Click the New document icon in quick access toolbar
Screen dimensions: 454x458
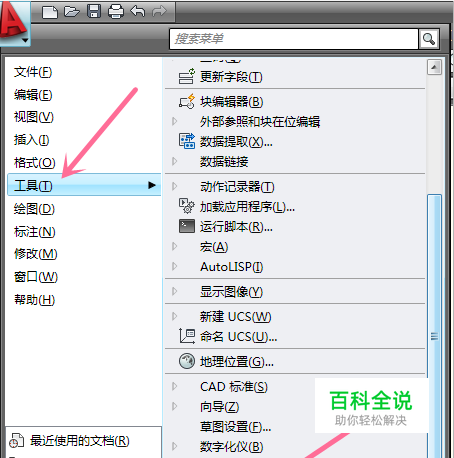tap(50, 12)
